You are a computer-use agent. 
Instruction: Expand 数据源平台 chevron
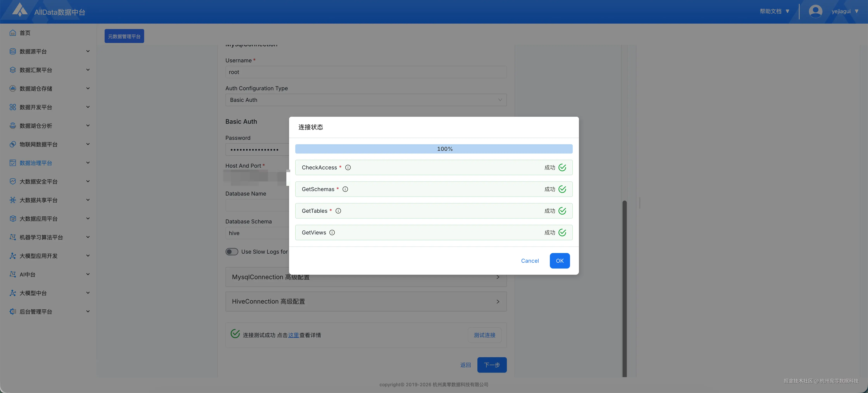(x=88, y=51)
